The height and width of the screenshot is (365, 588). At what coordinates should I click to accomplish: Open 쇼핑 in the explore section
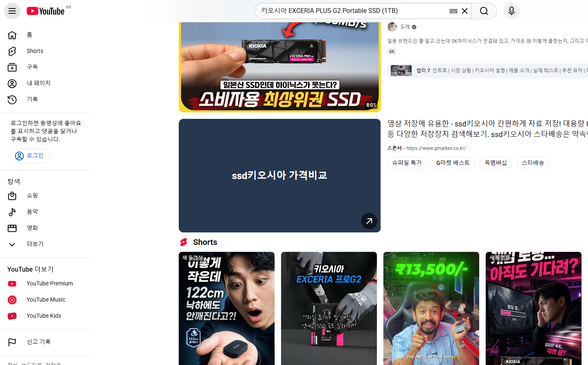click(x=45, y=196)
